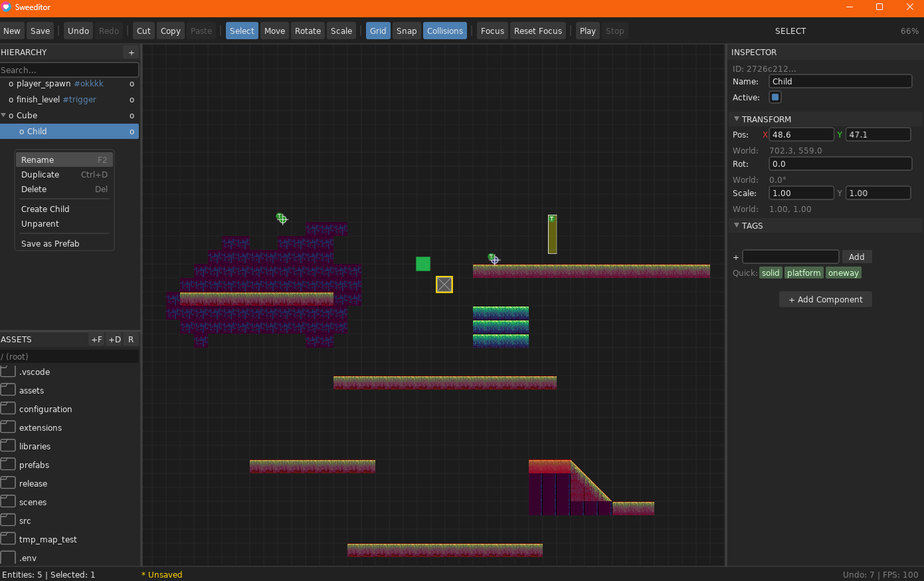Toggle the Active checkbox in Inspector
This screenshot has width=924, height=581.
[x=775, y=97]
